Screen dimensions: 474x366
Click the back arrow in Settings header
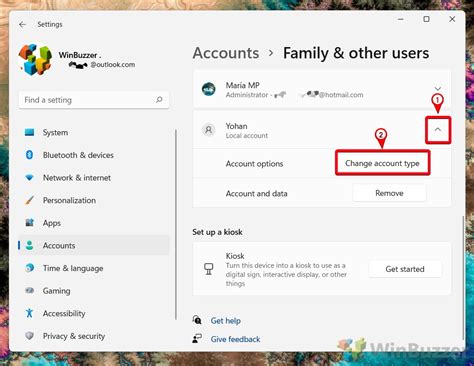[x=23, y=24]
